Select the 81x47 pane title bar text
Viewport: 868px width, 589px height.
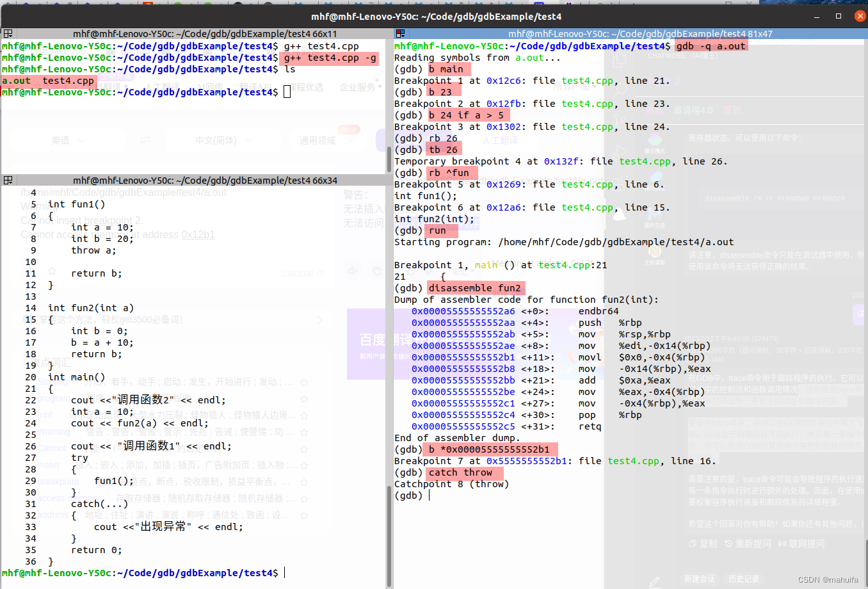[x=640, y=34]
